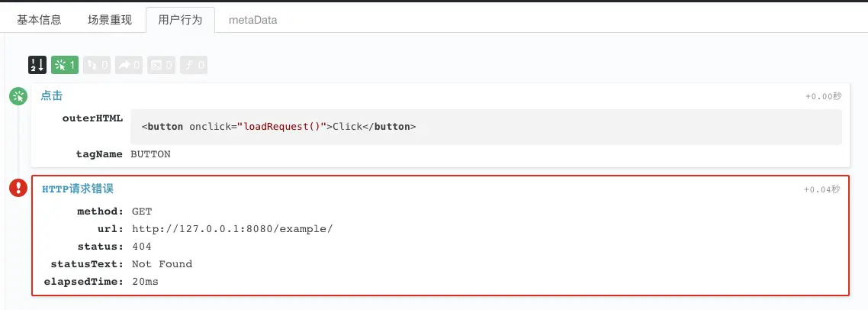This screenshot has height=310, width=868.
Task: Click the red error exclamation icon
Action: pyautogui.click(x=18, y=188)
